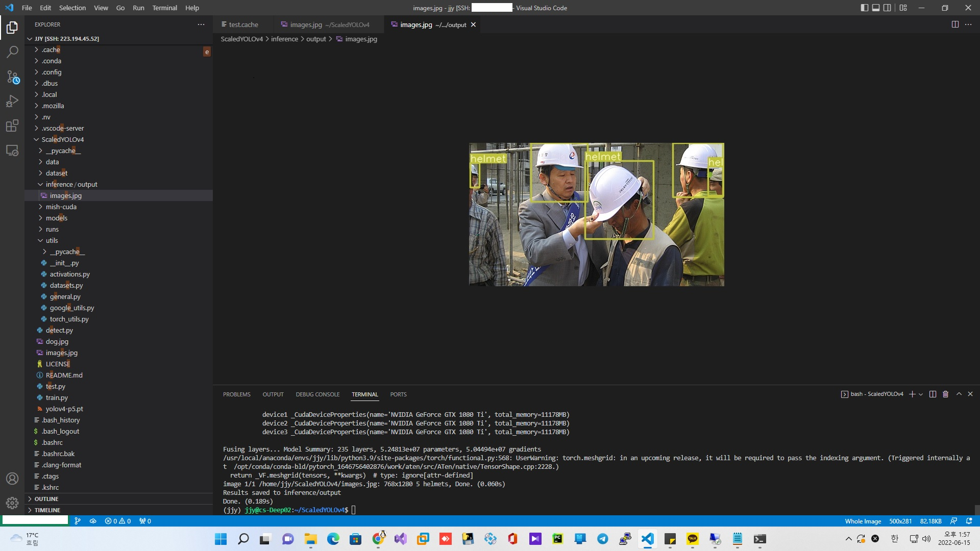
Task: Maximize the terminal panel size
Action: [x=959, y=394]
